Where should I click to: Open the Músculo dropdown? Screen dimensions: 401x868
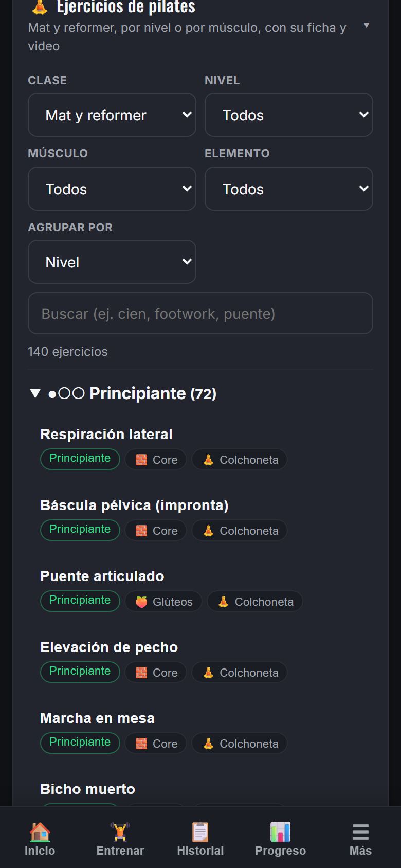[112, 189]
